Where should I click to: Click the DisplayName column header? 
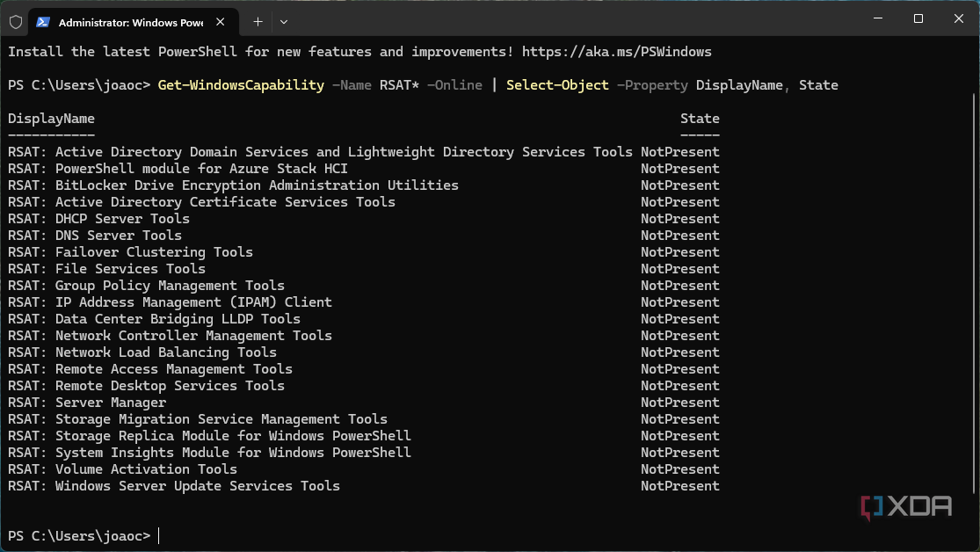[x=51, y=119]
